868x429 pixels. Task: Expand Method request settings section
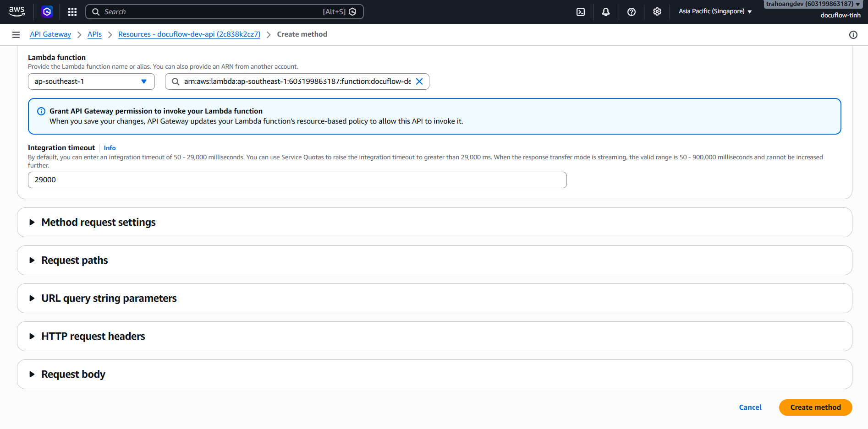click(434, 223)
